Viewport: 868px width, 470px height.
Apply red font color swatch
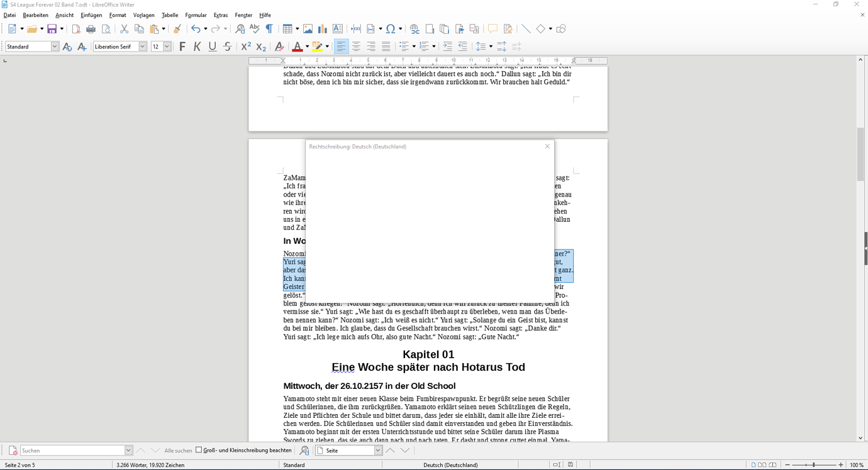click(298, 46)
